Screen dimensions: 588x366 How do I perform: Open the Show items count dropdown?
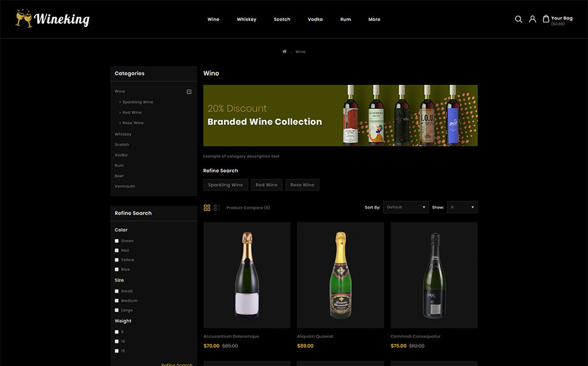(x=462, y=207)
